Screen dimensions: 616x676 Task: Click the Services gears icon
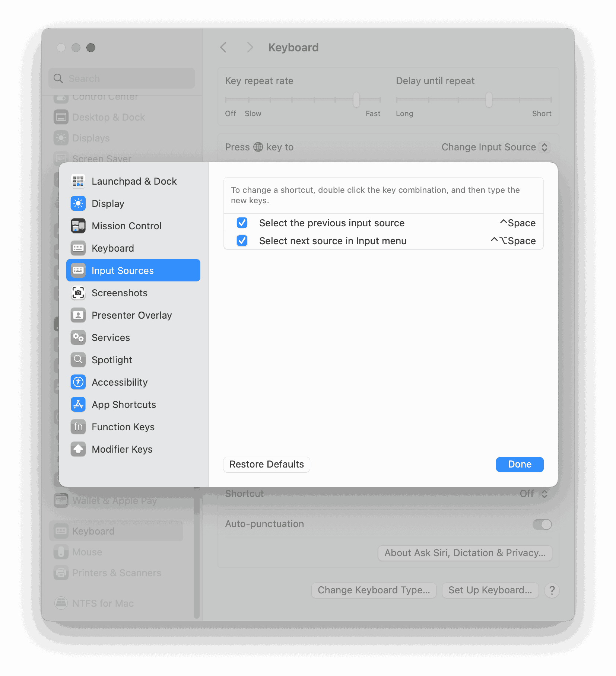point(78,338)
